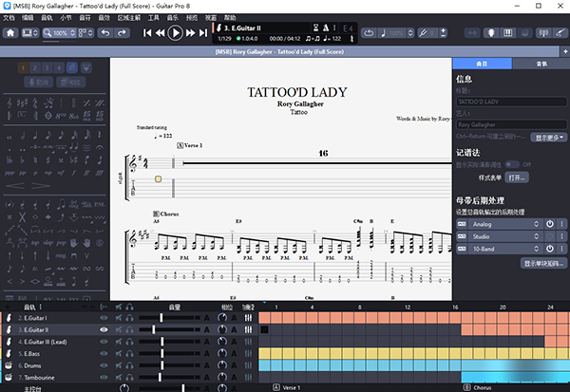The height and width of the screenshot is (392, 570).
Task: Click the home icon in the toolbar
Action: (10, 33)
